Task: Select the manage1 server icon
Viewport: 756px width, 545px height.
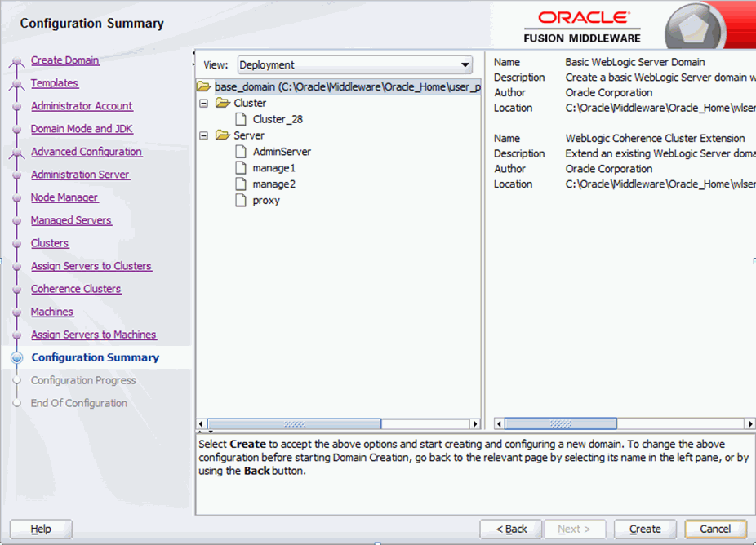Action: pos(240,168)
